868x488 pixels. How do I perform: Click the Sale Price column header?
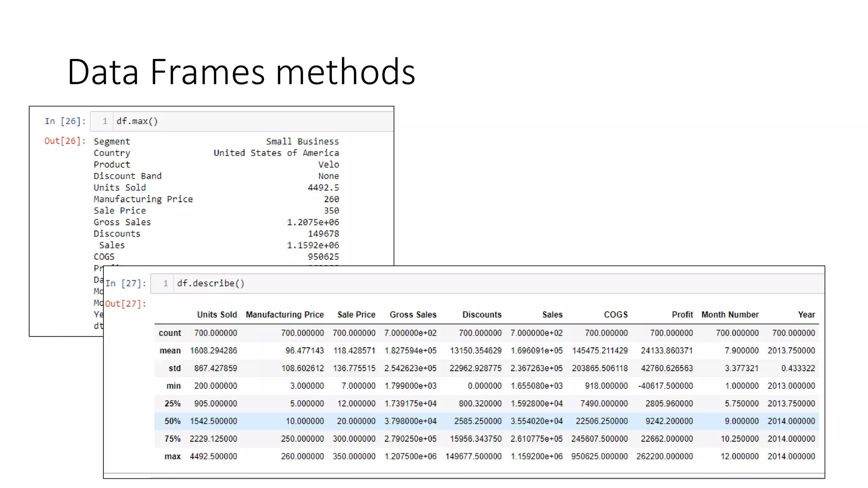coord(356,315)
